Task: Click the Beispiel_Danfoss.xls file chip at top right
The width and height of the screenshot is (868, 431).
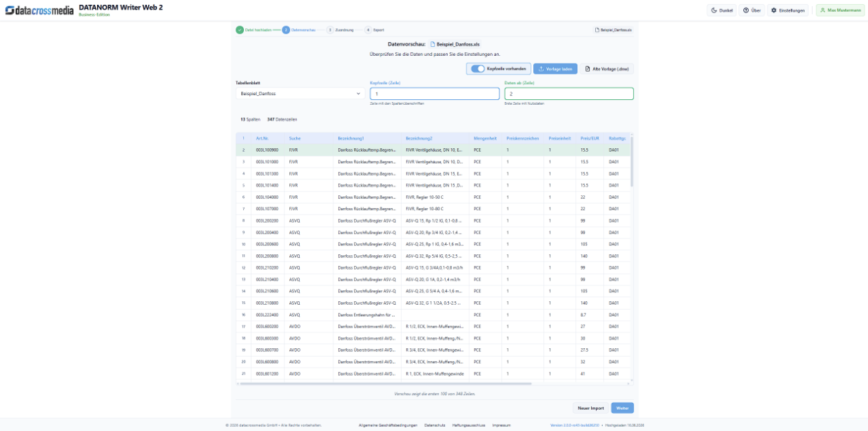Action: click(613, 30)
